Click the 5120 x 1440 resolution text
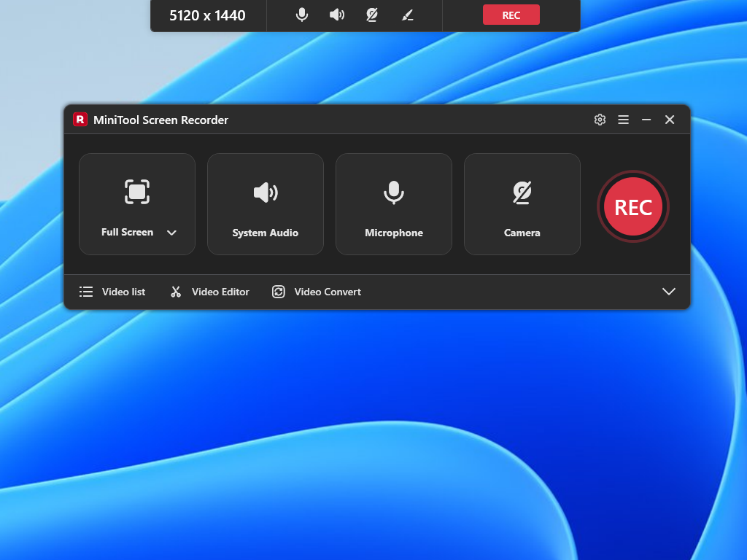Image resolution: width=747 pixels, height=560 pixels. tap(207, 16)
